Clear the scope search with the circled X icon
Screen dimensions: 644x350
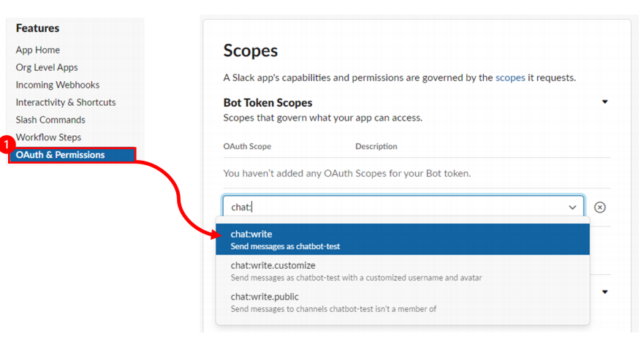click(599, 208)
